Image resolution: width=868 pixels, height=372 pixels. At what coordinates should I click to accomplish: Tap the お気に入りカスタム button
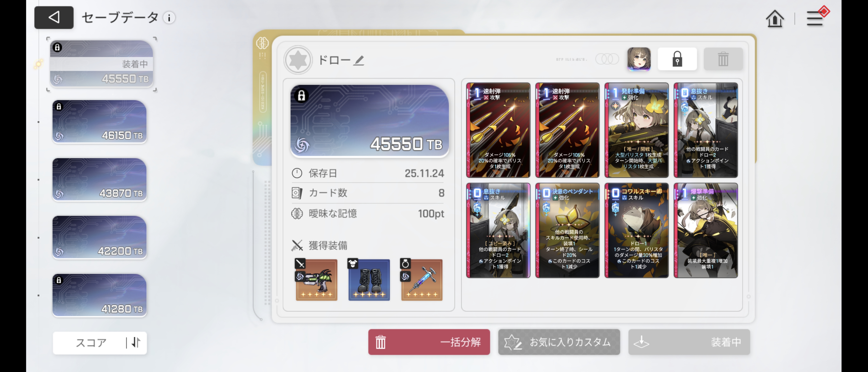pos(559,342)
